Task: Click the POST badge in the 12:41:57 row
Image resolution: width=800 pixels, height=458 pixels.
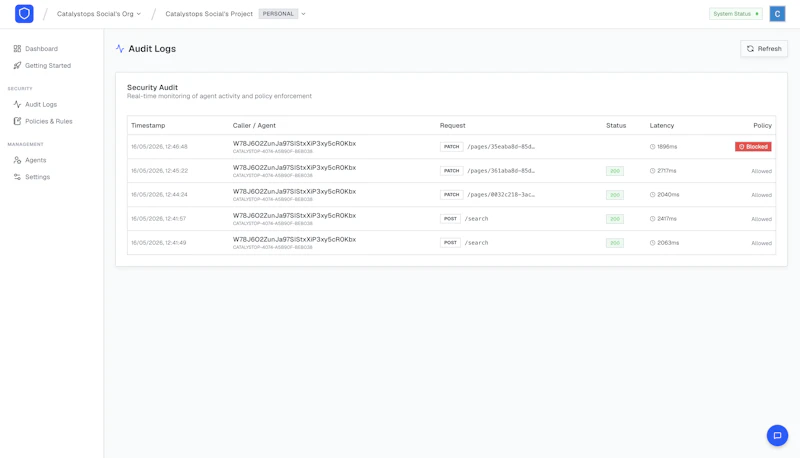Action: [450, 218]
